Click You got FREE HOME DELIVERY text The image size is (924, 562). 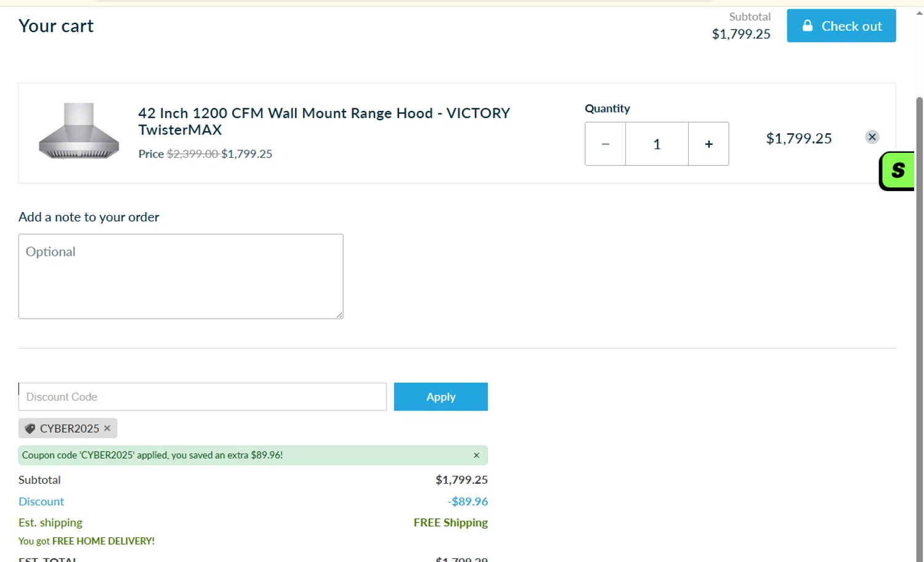[86, 541]
